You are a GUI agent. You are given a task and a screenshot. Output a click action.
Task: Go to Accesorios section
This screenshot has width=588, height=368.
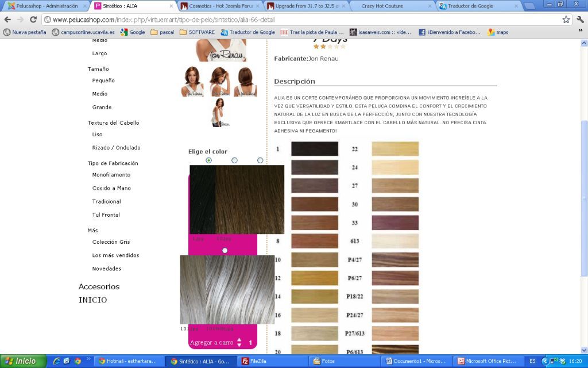click(99, 286)
